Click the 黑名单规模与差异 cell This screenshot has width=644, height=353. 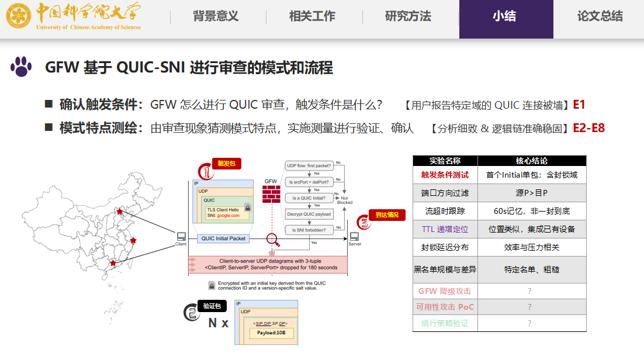point(445,269)
